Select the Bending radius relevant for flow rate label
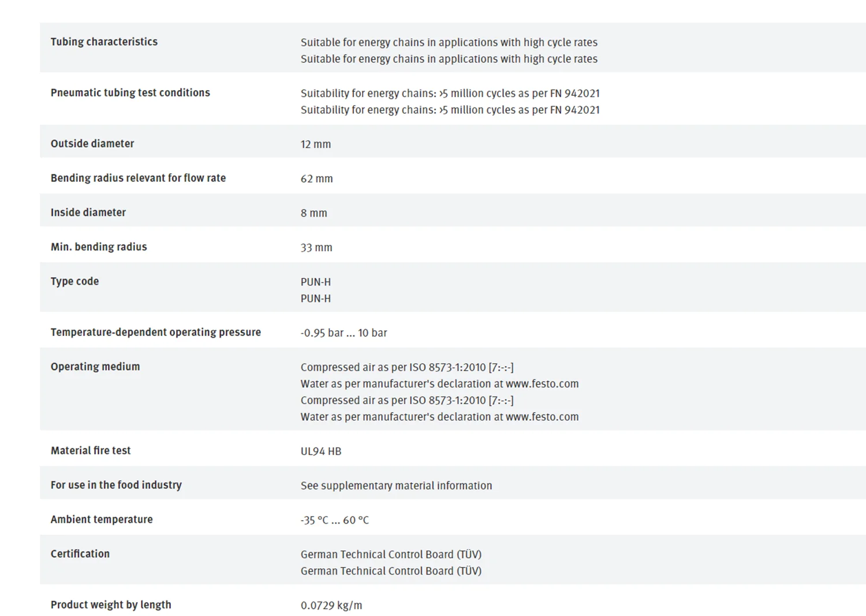866x616 pixels. 138,178
